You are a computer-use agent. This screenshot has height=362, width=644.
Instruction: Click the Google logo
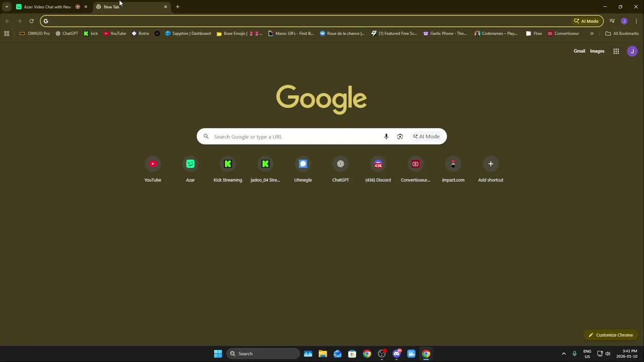pos(321,99)
